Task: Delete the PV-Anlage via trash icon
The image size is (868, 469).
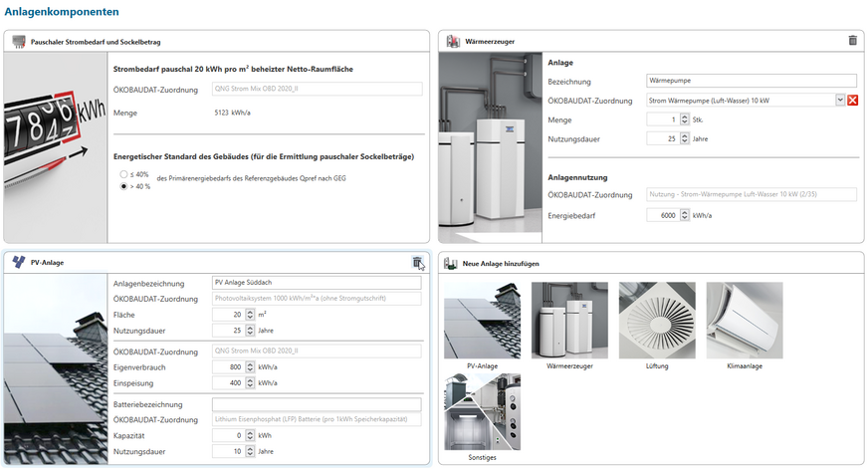Action: pyautogui.click(x=417, y=262)
